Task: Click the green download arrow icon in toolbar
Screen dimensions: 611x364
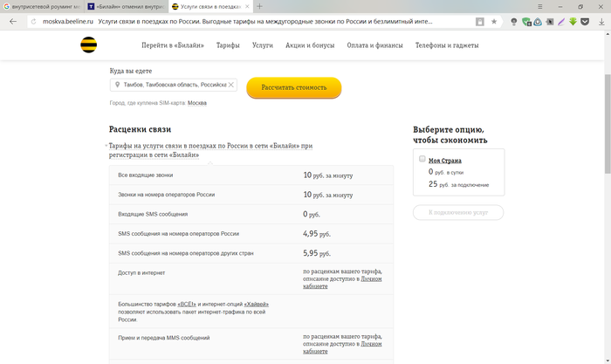Action: coord(571,21)
